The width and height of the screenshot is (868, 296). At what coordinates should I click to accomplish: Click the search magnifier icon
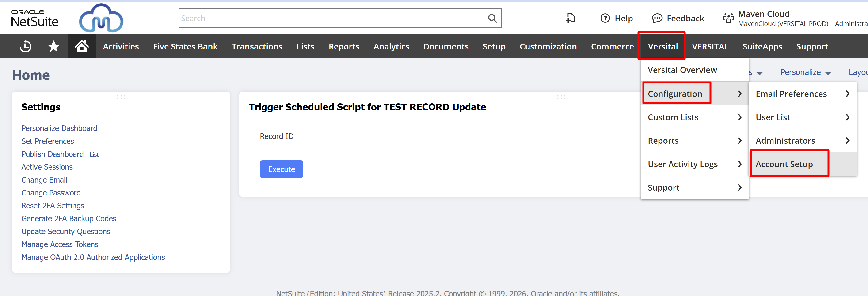pyautogui.click(x=492, y=19)
